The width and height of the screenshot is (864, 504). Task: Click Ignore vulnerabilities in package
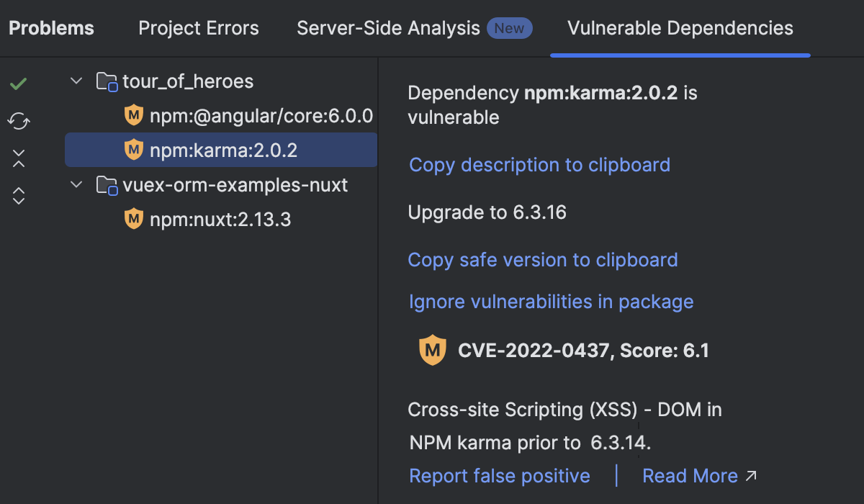coord(551,302)
